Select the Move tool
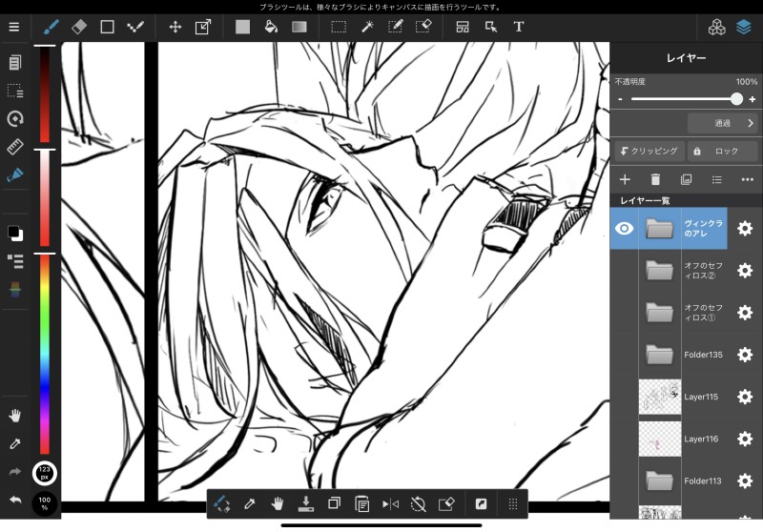This screenshot has width=763, height=532. pos(175,27)
